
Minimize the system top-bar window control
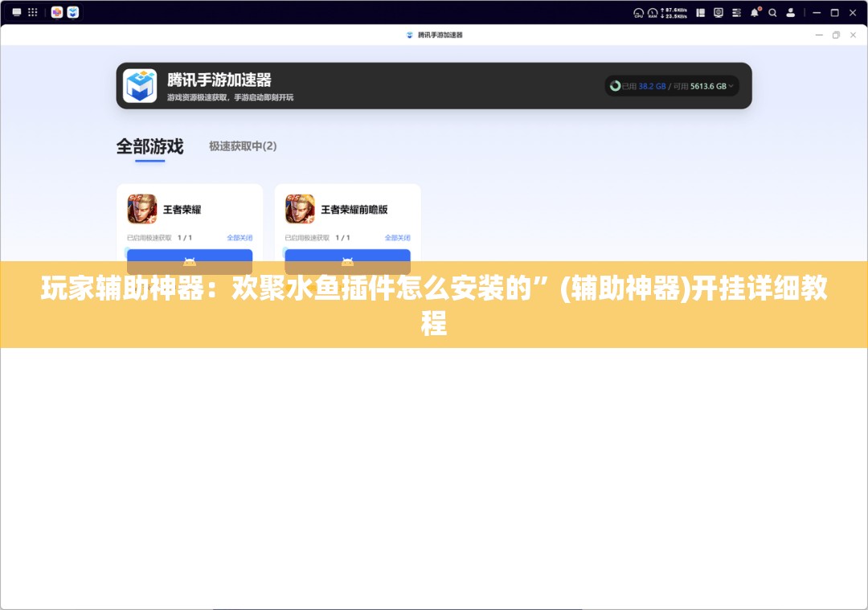click(817, 13)
